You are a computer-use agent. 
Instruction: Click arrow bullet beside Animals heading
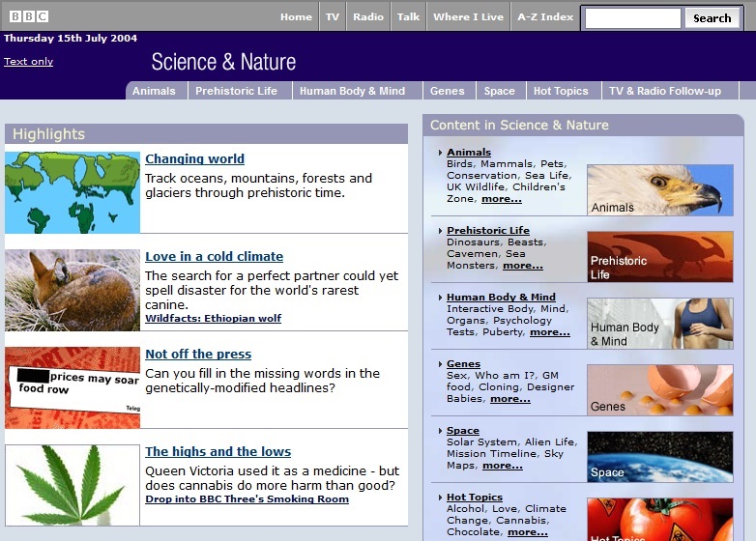[440, 153]
